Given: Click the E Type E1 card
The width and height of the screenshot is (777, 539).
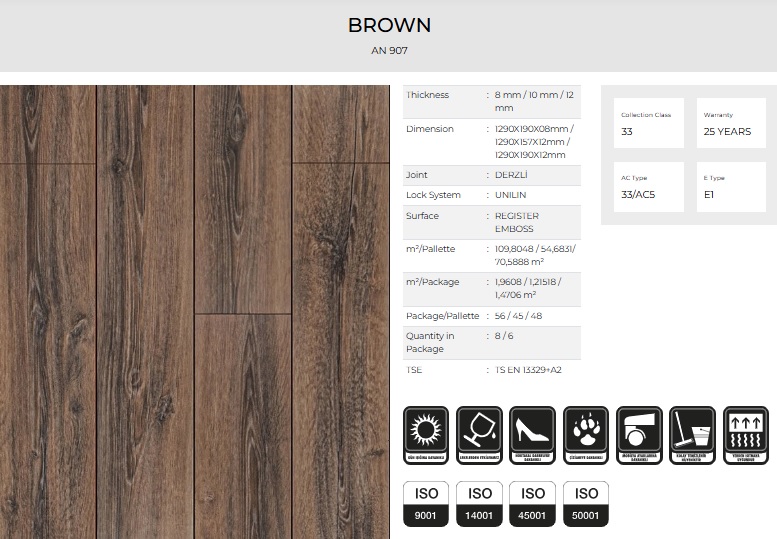Looking at the screenshot, I should pos(731,187).
